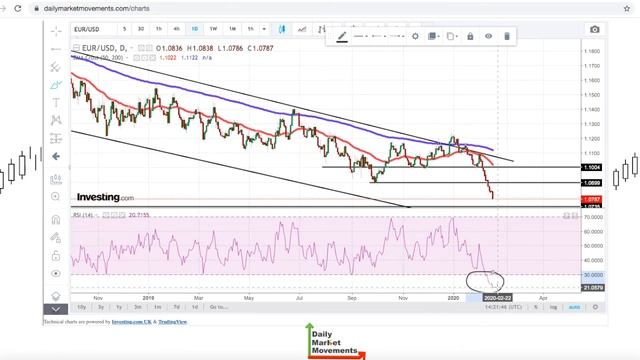Collapse the EUR/USD legend box
Image resolution: width=640 pixels, height=360 pixels.
tap(76, 48)
